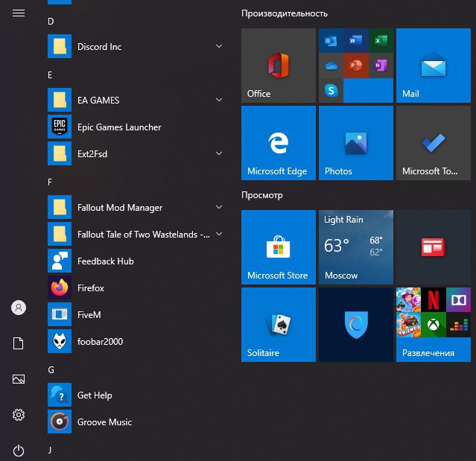Open Microsoft To Do tile
The image size is (476, 461).
(x=434, y=143)
